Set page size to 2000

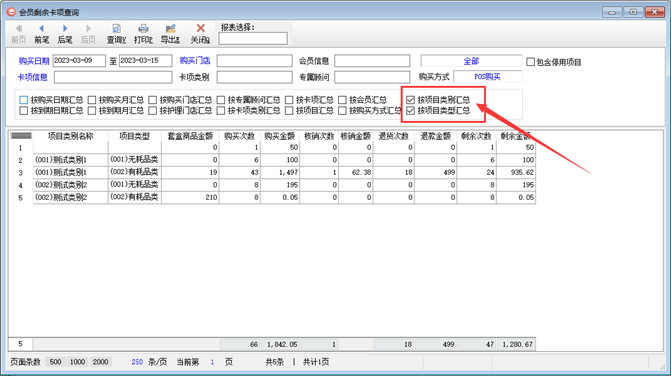(101, 362)
